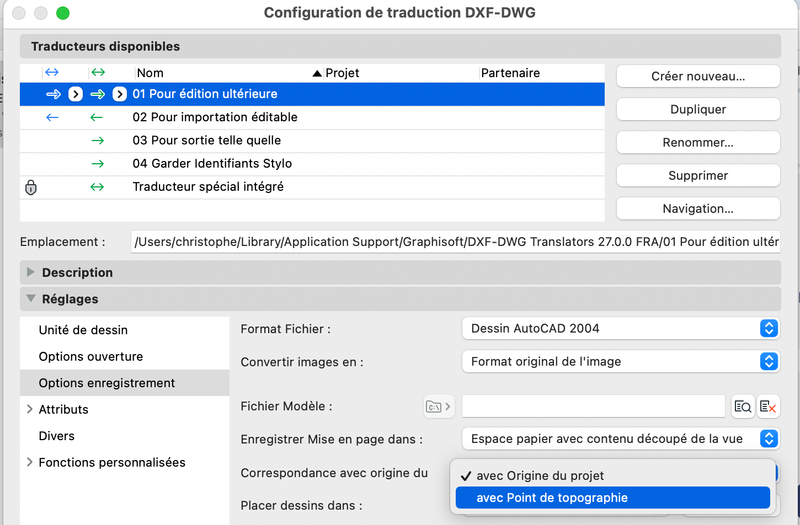Click the green bidirectional arrows column header icon
Screen dimensions: 800x525
point(98,72)
